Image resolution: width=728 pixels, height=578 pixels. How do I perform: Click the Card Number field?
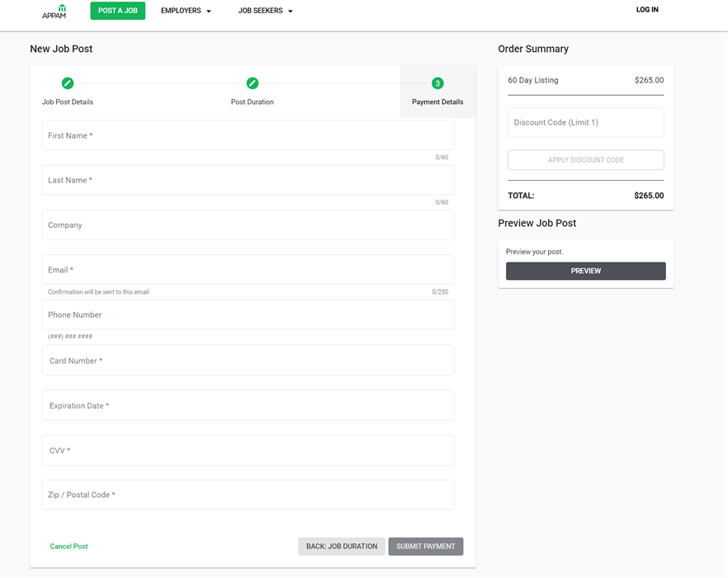tap(248, 360)
